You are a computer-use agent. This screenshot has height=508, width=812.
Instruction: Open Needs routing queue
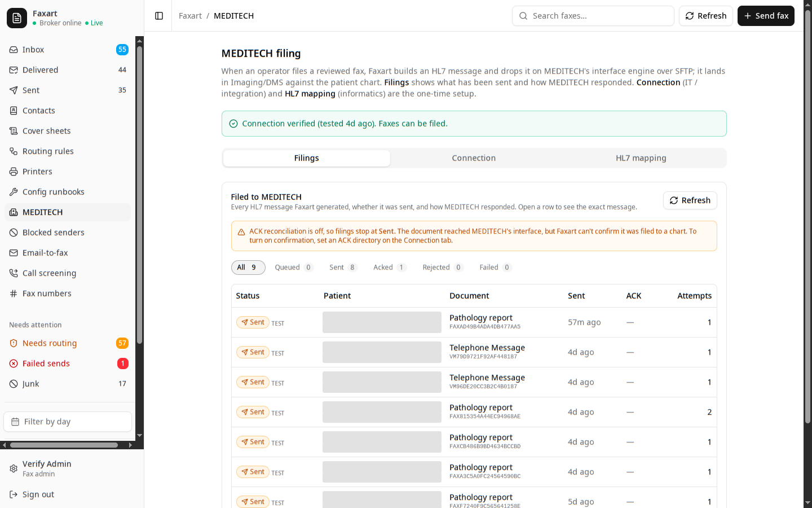pos(68,343)
